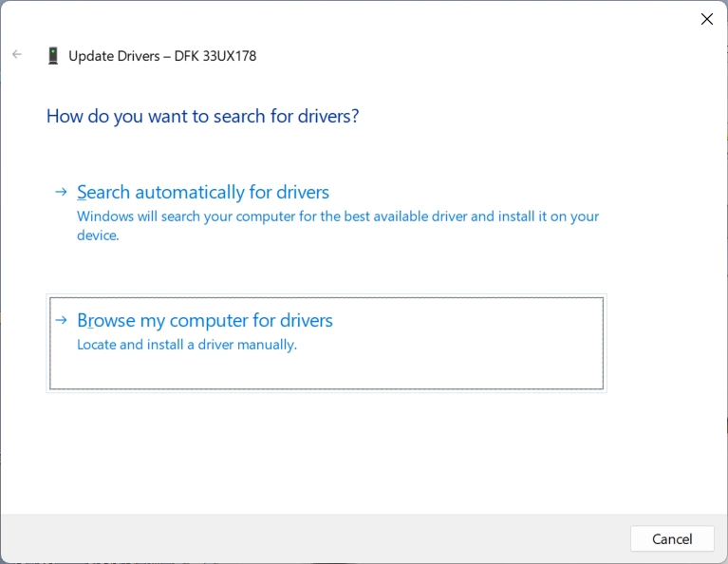The height and width of the screenshot is (564, 728).
Task: Click the right edge of the Browse option box
Action: (x=601, y=343)
